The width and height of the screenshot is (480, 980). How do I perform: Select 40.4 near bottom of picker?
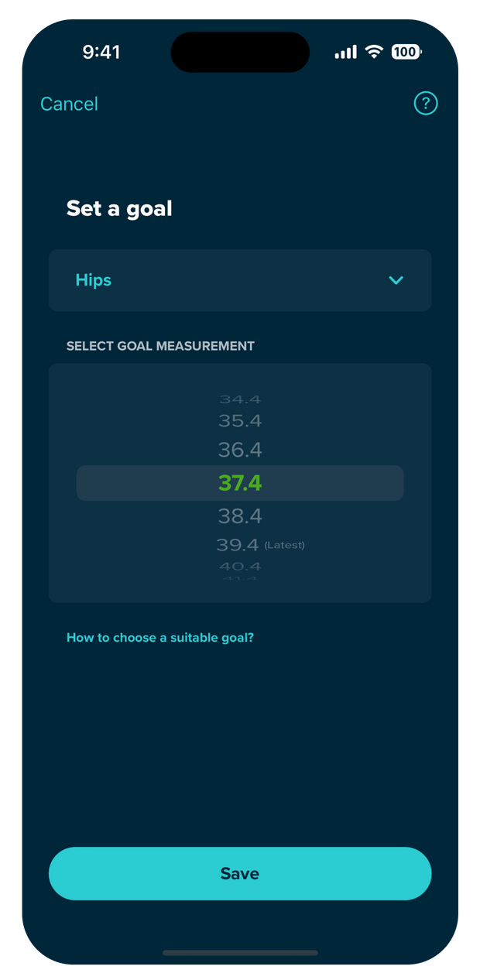pyautogui.click(x=240, y=567)
